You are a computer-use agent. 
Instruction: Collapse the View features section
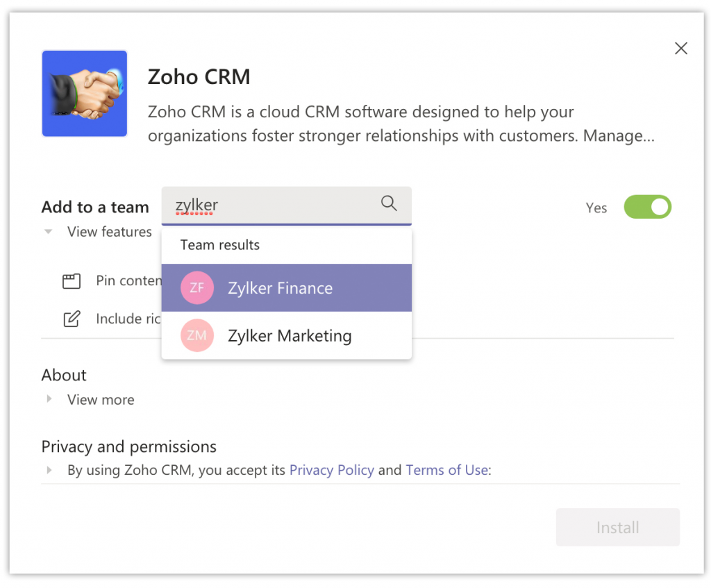pyautogui.click(x=48, y=232)
